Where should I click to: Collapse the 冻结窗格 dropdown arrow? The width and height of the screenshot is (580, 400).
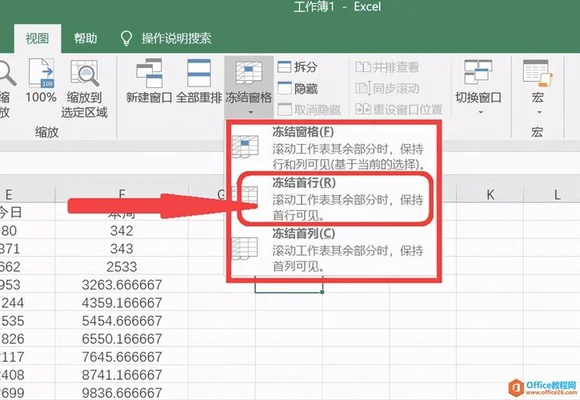250,112
